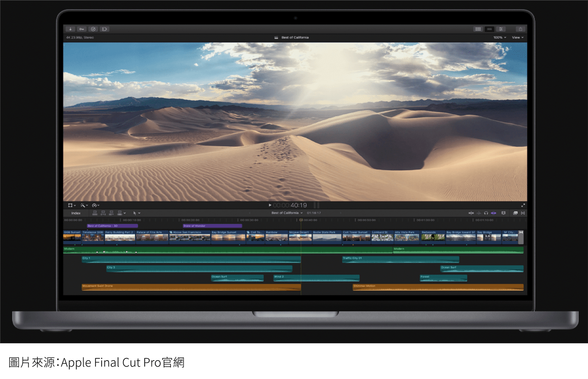Toggle Solo headphones button

486,213
